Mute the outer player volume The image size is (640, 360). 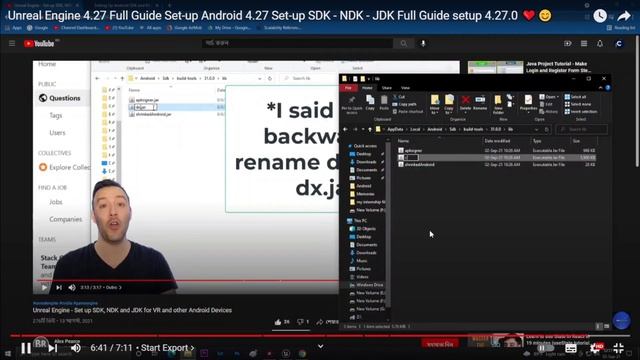[x=76, y=348]
